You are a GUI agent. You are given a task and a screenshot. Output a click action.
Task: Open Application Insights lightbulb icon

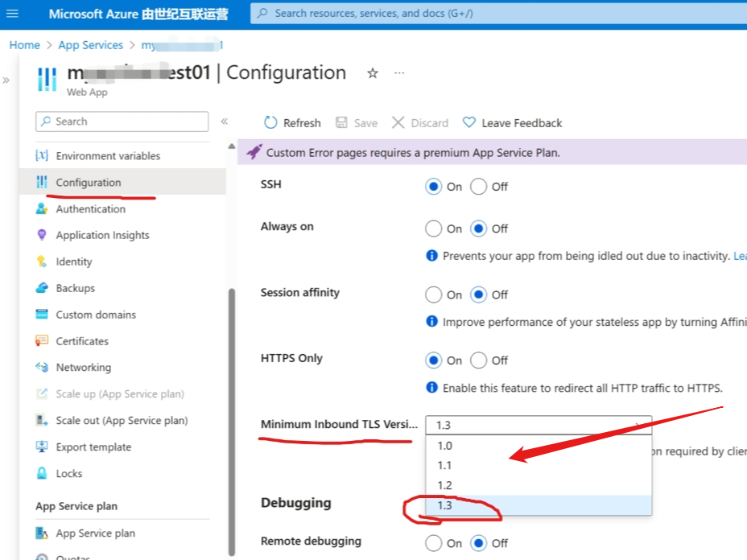(42, 235)
